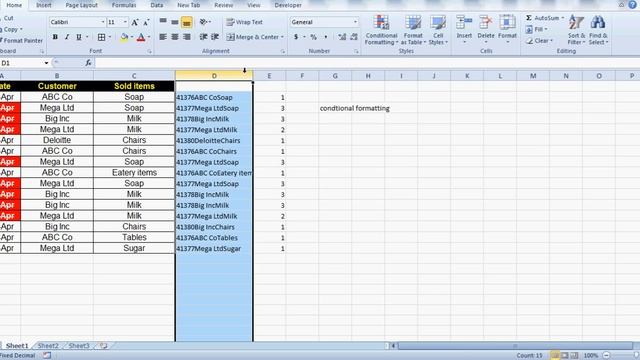Click the Format Painter button

click(23, 40)
